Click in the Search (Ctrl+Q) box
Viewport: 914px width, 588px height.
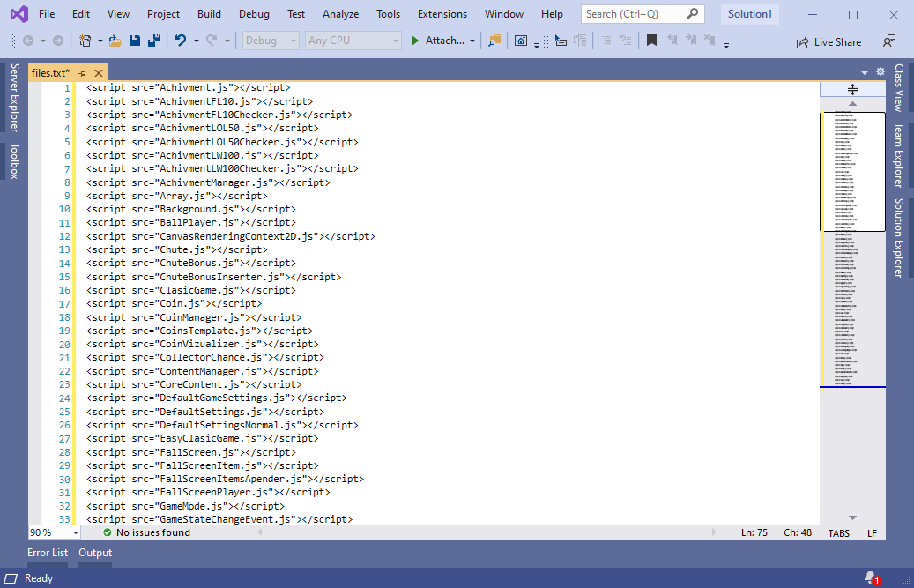coord(643,14)
